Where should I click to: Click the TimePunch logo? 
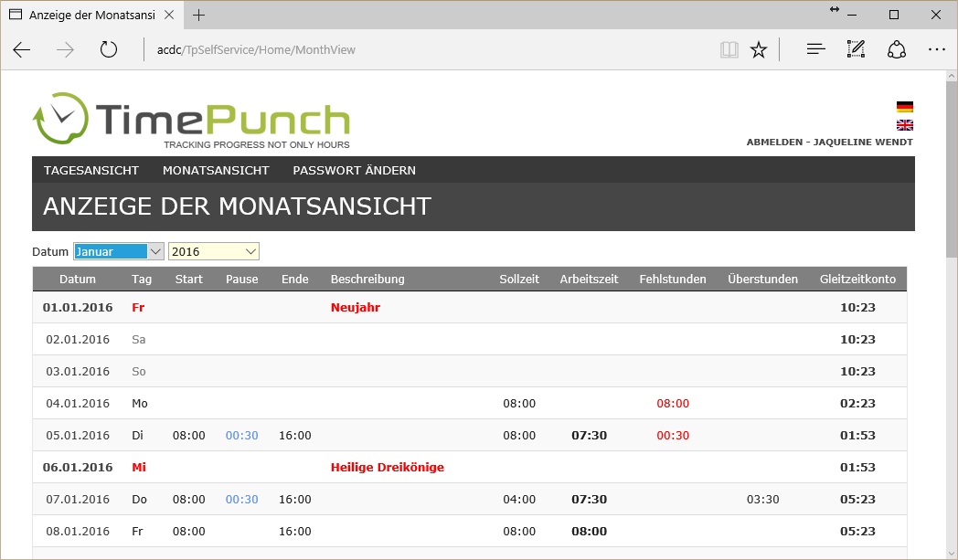192,121
